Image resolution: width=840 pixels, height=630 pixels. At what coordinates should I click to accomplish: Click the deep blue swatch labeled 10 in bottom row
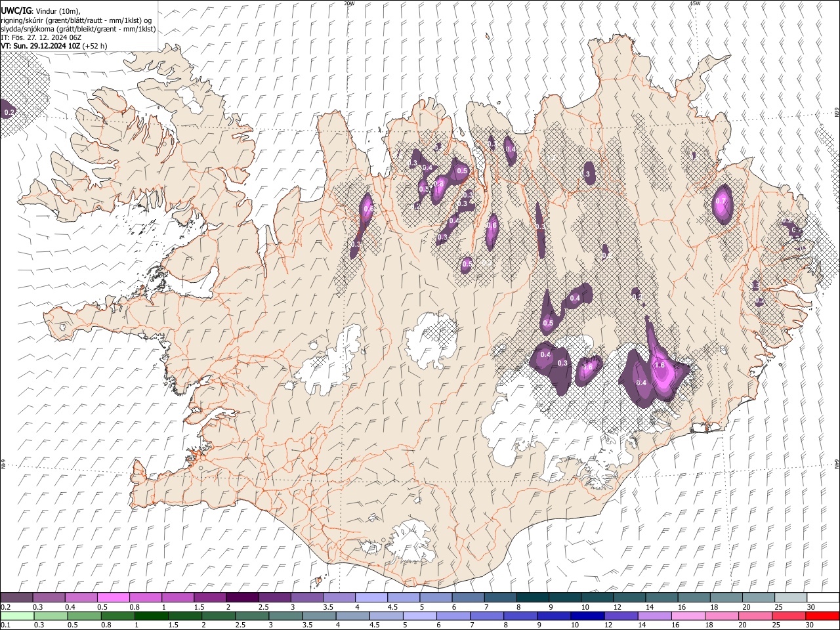click(587, 616)
